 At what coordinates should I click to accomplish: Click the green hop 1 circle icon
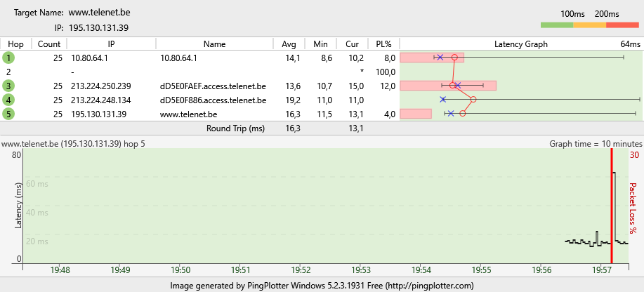(x=9, y=58)
